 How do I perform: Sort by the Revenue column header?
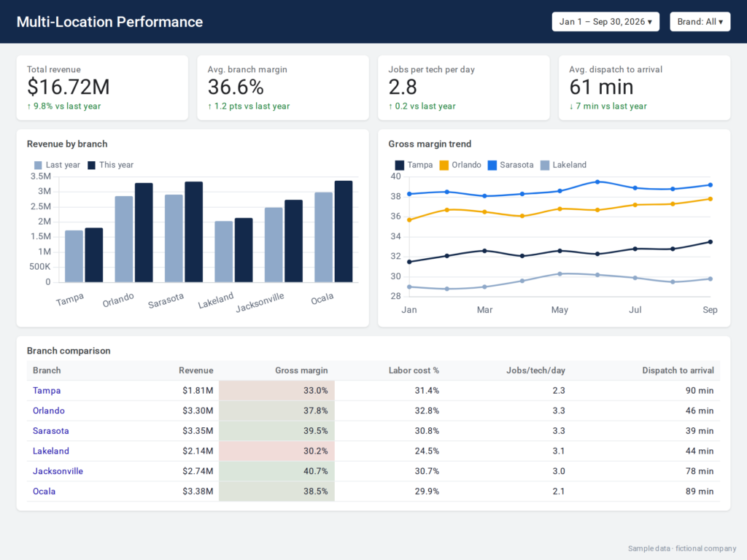coord(196,370)
